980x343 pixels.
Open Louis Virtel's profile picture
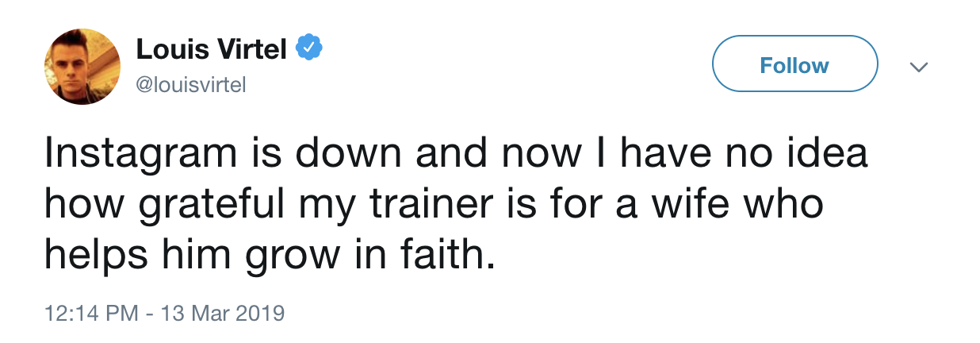point(82,67)
